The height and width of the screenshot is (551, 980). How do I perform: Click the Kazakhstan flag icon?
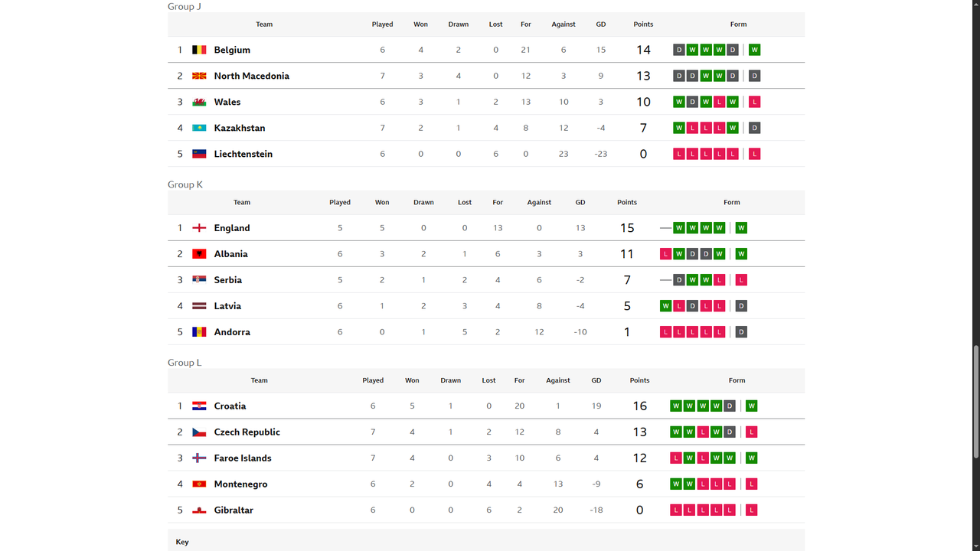point(199,128)
